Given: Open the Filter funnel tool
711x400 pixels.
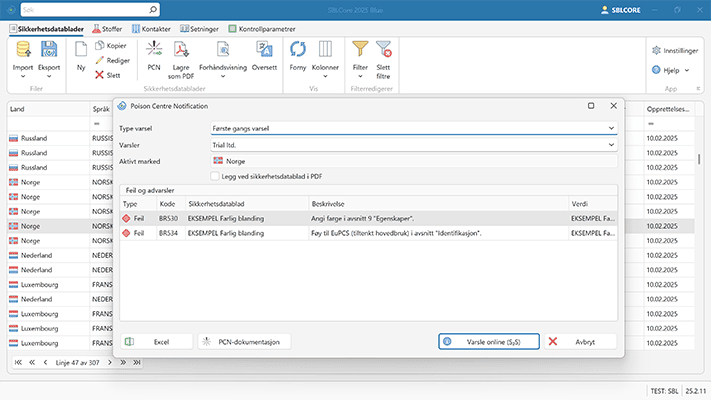Looking at the screenshot, I should click(x=360, y=48).
